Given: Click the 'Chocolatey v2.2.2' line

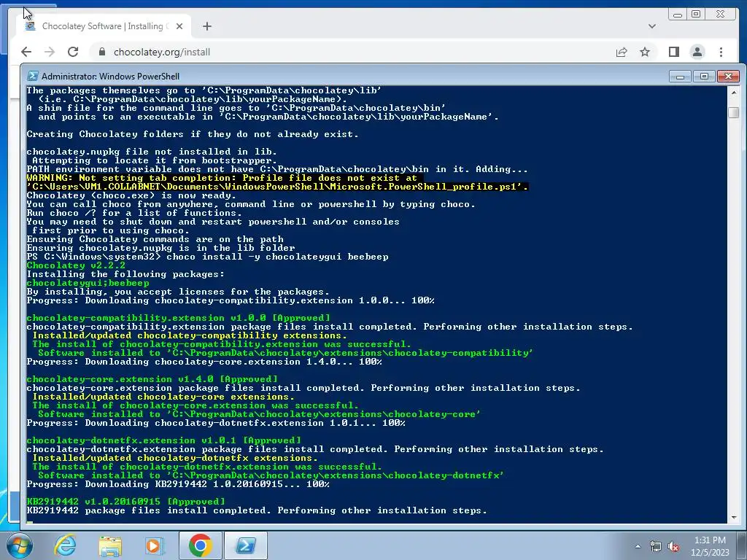Looking at the screenshot, I should [x=76, y=265].
